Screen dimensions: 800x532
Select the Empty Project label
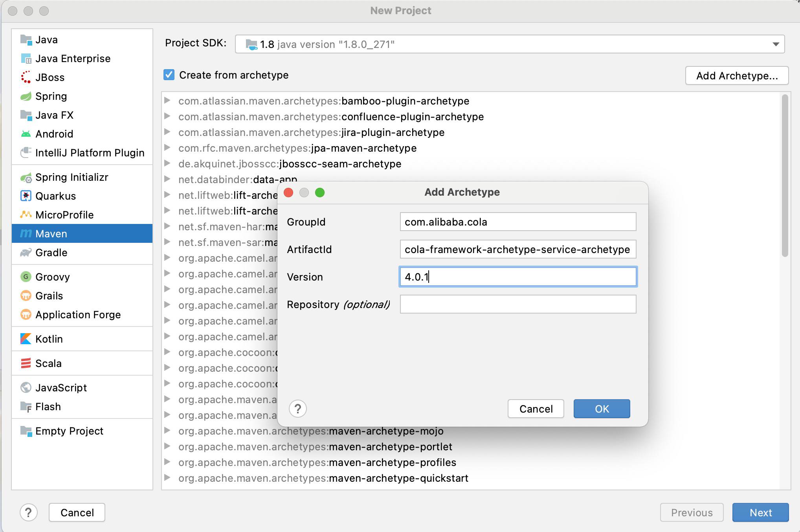point(70,431)
